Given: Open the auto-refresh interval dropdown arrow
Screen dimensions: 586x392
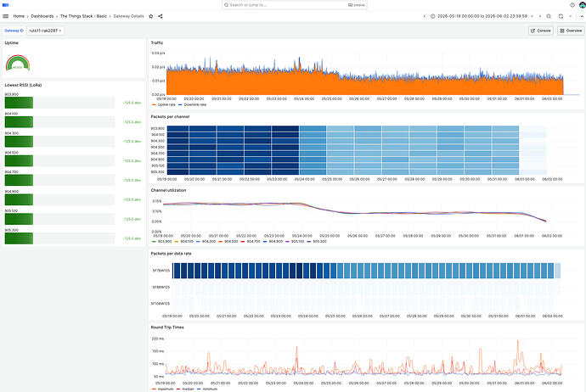Looking at the screenshot, I should tap(570, 16).
